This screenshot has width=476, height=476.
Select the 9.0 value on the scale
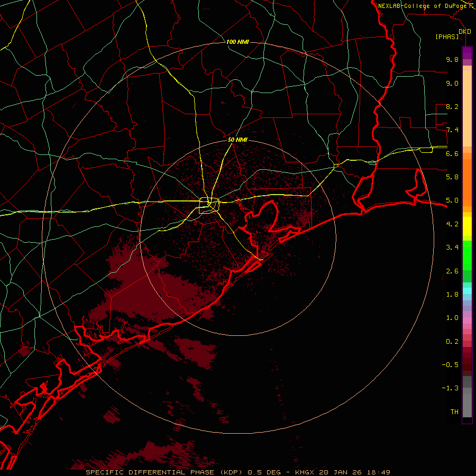(452, 83)
